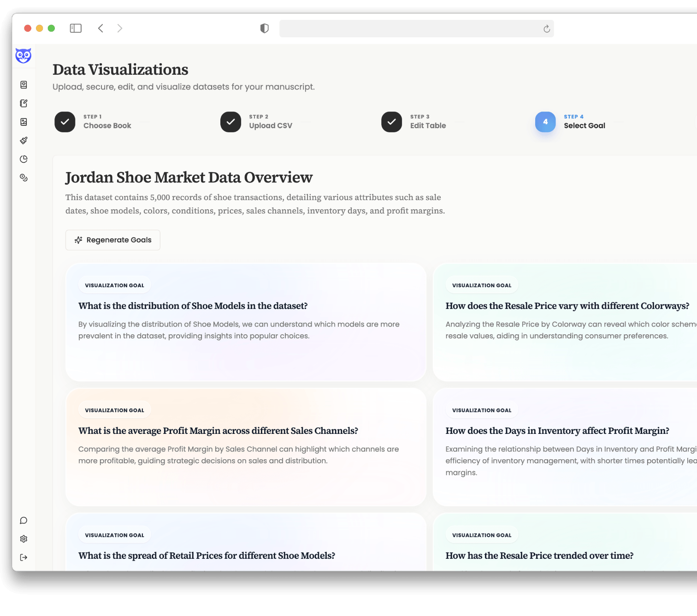697x616 pixels.
Task: Open the book-with-heart sidebar icon
Action: [24, 85]
